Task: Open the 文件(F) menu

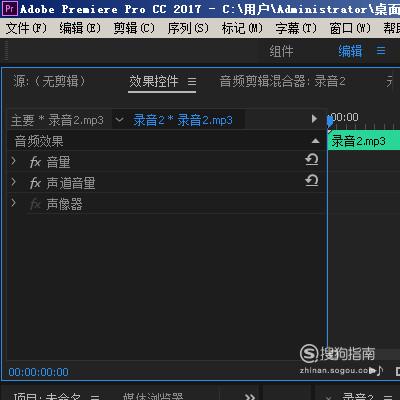Action: [x=26, y=29]
